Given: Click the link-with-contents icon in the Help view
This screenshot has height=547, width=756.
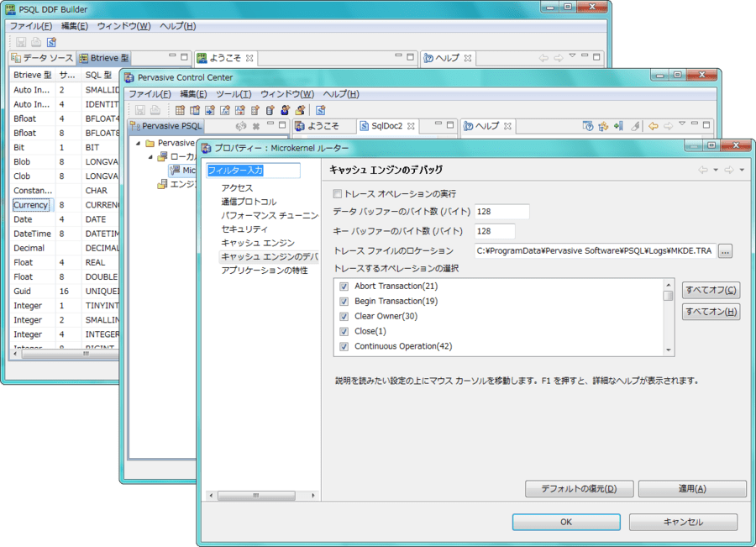Looking at the screenshot, I should pos(603,125).
